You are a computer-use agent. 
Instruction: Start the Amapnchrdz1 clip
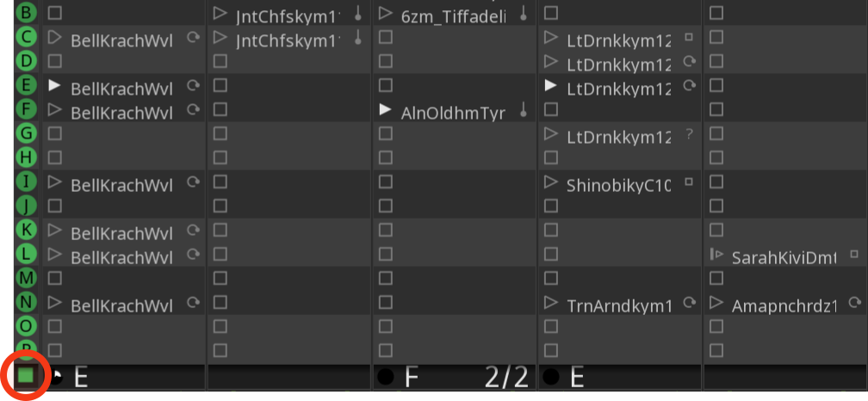coord(716,303)
